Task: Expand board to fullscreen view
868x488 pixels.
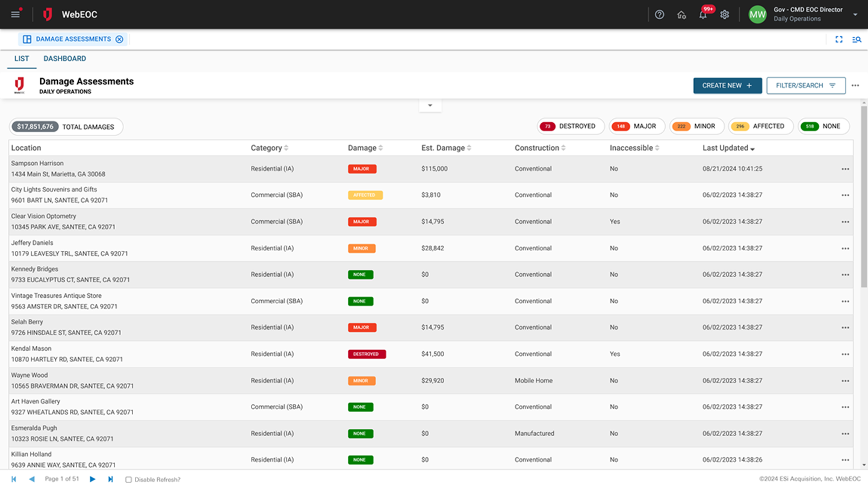Action: tap(839, 39)
